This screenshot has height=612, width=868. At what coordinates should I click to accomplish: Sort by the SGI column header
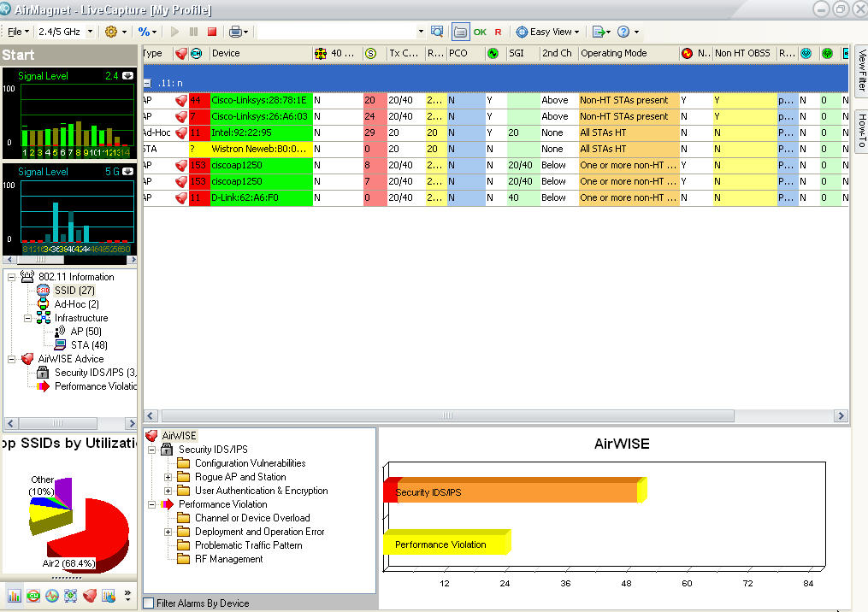(523, 53)
